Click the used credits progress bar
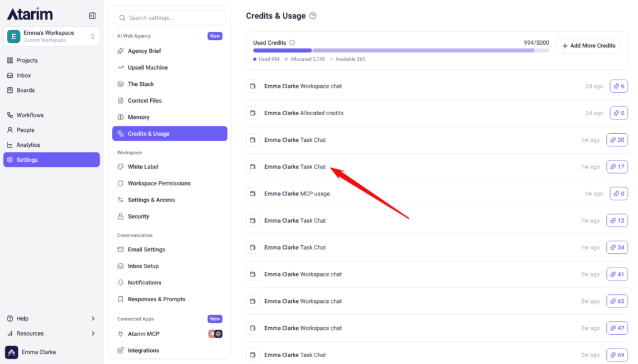638x364 pixels. tap(401, 51)
